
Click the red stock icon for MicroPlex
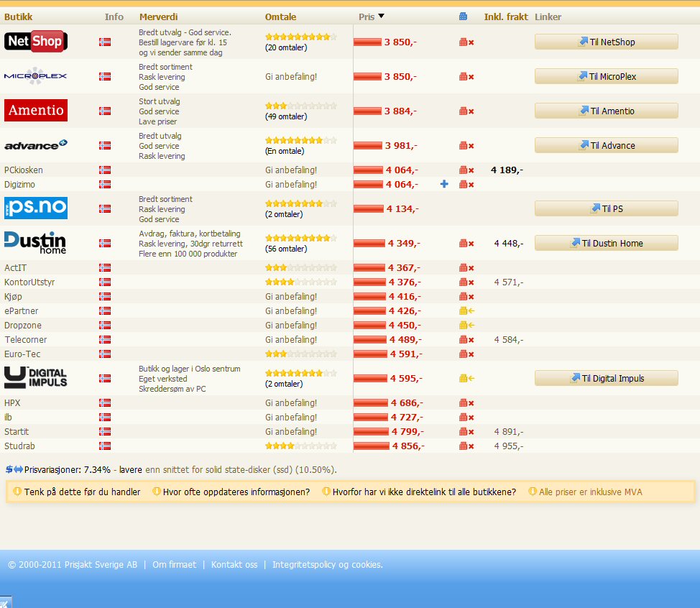tap(466, 76)
